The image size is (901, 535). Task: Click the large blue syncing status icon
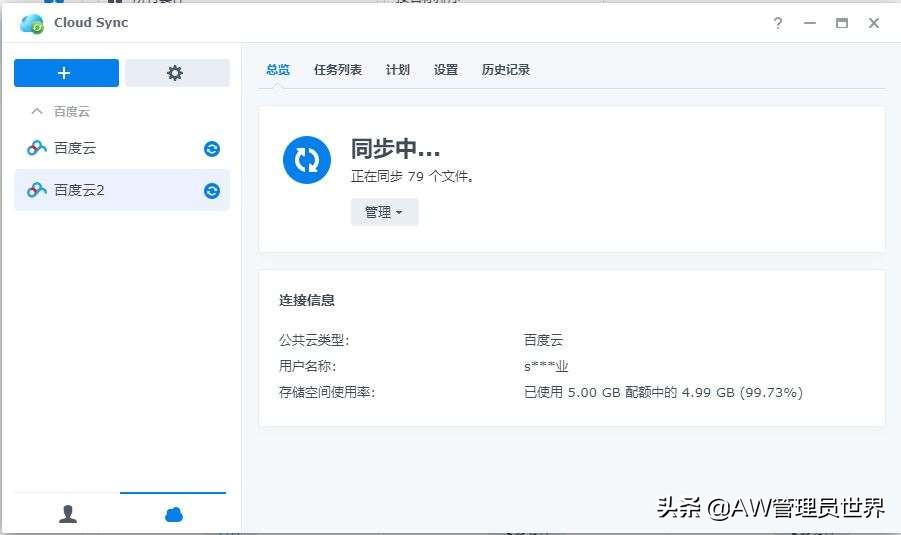click(x=307, y=160)
